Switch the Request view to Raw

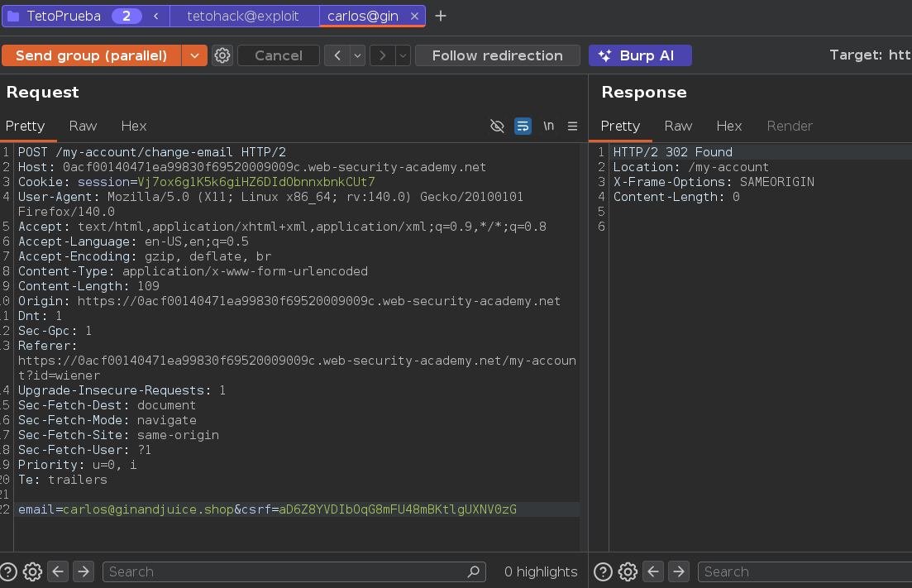pos(83,127)
